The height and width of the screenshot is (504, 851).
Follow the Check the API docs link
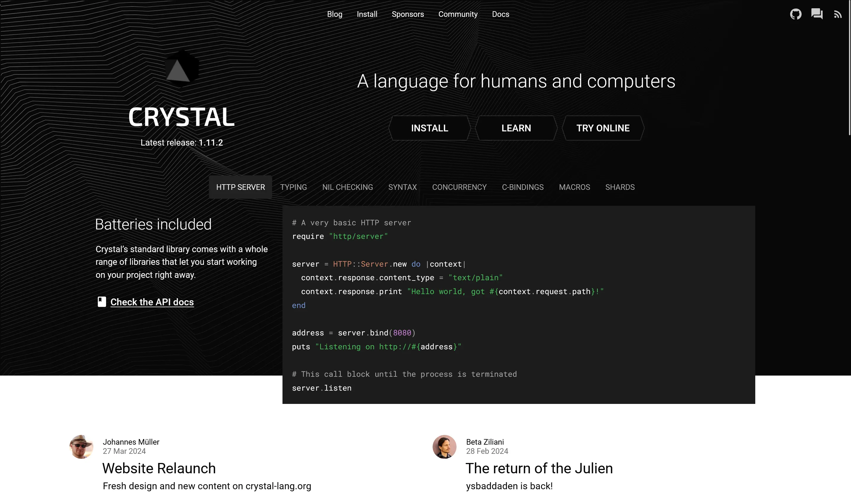[x=152, y=302]
